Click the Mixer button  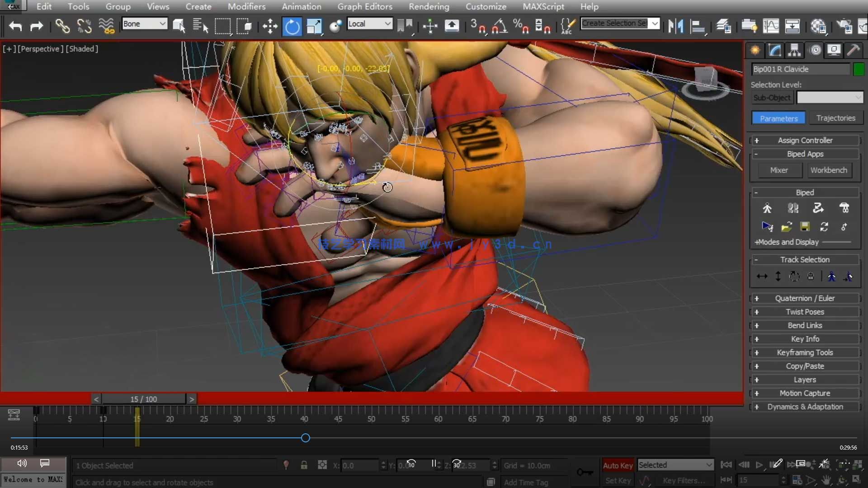778,170
